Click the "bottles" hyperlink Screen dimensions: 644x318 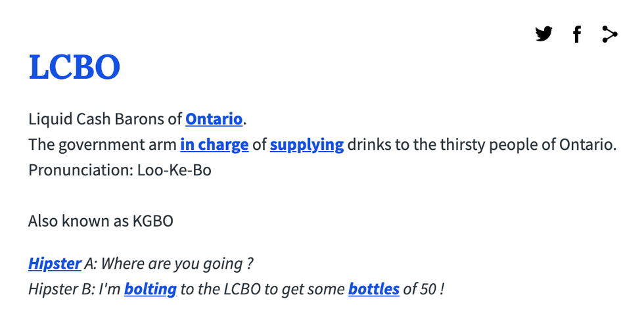pos(374,288)
